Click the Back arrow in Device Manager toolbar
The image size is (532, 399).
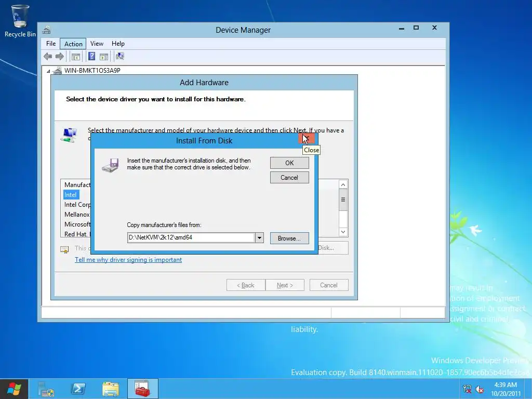(48, 56)
